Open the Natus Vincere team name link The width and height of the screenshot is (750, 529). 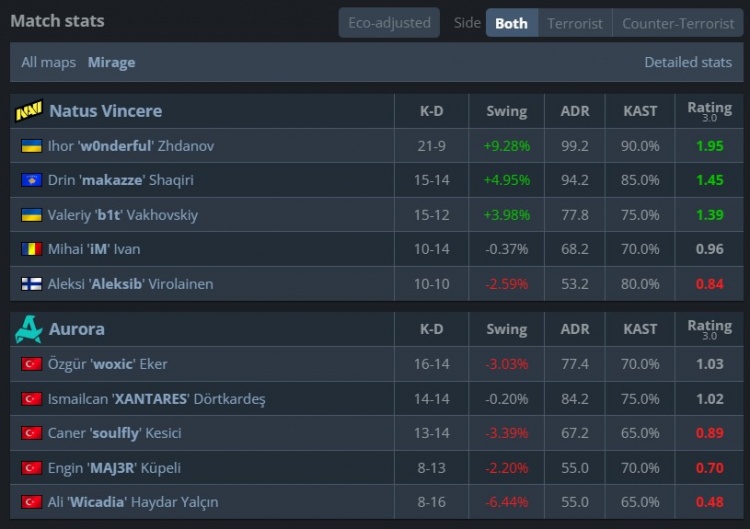click(105, 111)
